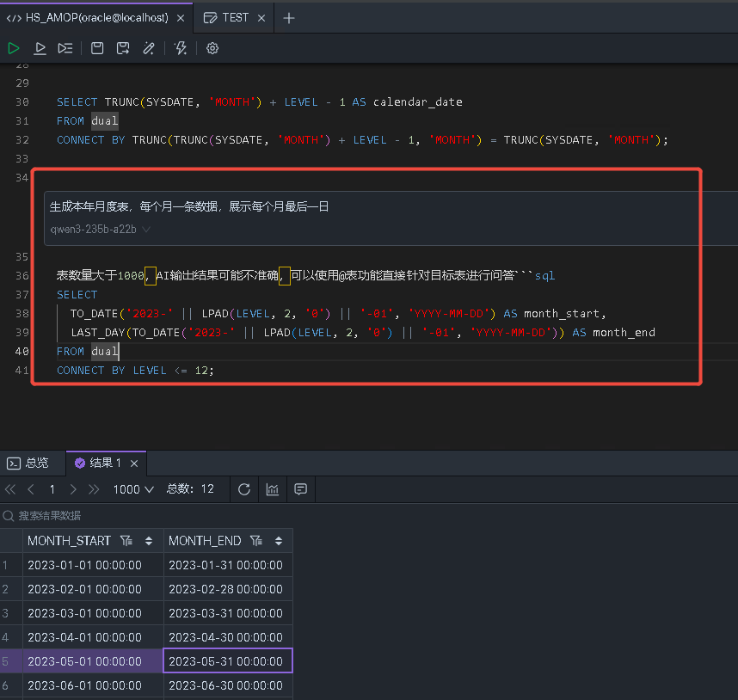This screenshot has width=738, height=700.
Task: Add a new tab with the plus icon
Action: [x=289, y=18]
